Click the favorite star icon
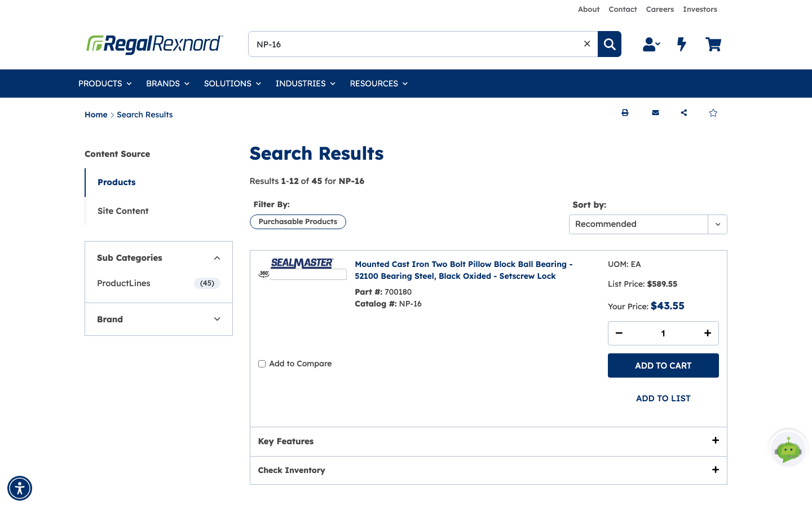The width and height of the screenshot is (812, 508). coord(713,113)
